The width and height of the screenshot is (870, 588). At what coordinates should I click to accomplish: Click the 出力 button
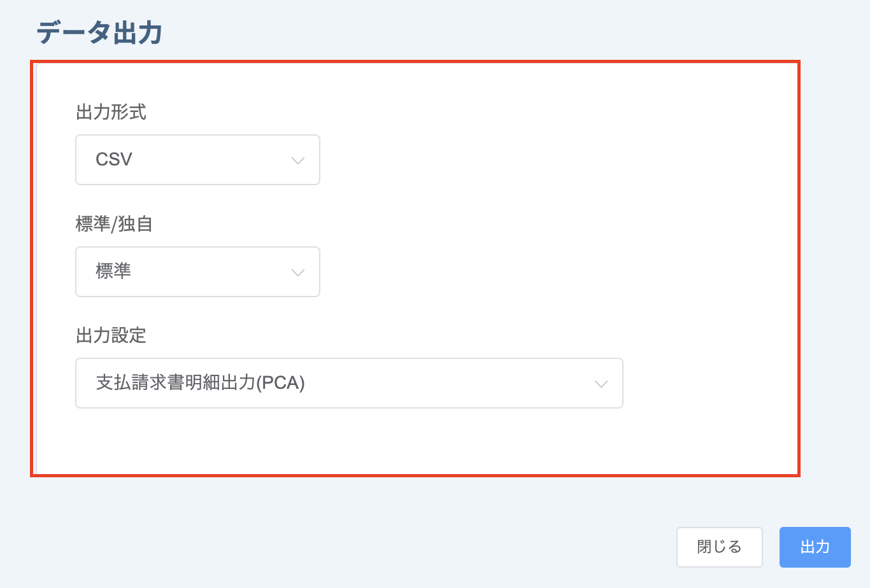click(815, 547)
